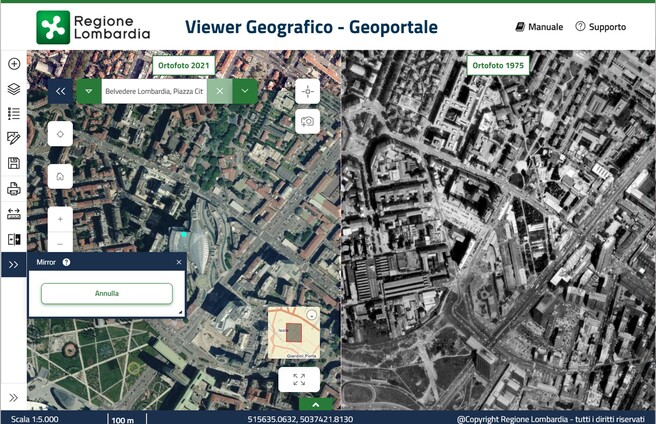656x424 pixels.
Task: Zoom in with the plus button
Action: coord(60,219)
